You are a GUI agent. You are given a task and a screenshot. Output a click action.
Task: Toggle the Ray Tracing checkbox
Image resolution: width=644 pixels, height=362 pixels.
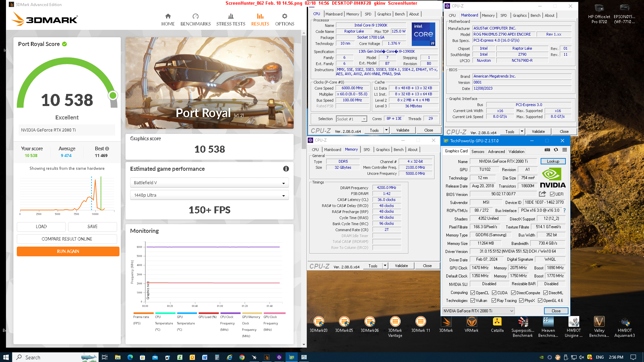click(494, 301)
